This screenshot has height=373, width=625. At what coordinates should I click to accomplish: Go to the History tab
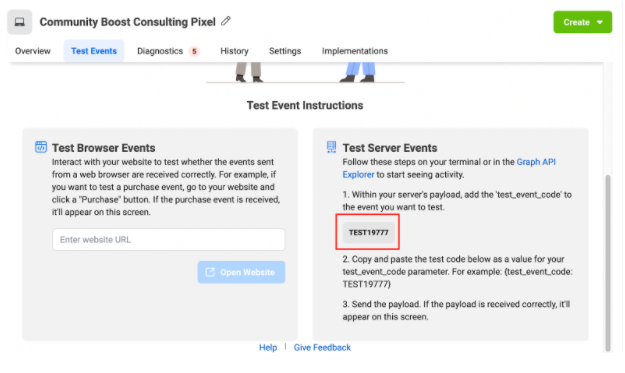click(x=234, y=51)
